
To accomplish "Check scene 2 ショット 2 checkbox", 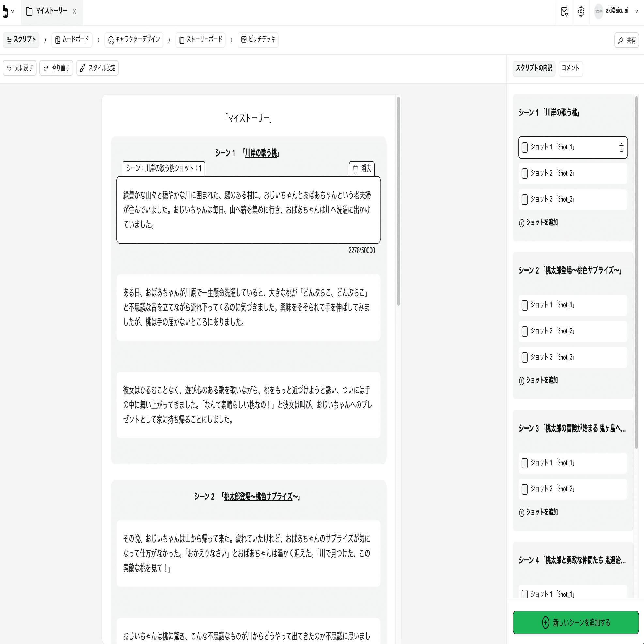I will [x=524, y=331].
